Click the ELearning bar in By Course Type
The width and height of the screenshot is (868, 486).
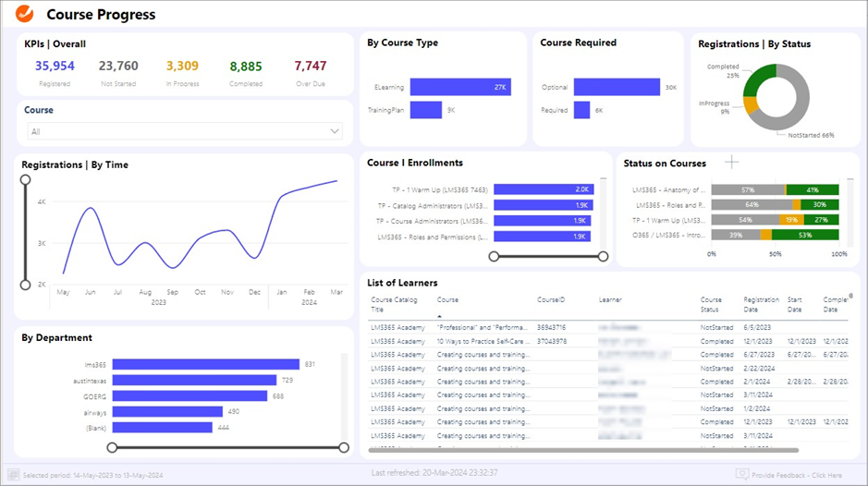coord(460,87)
